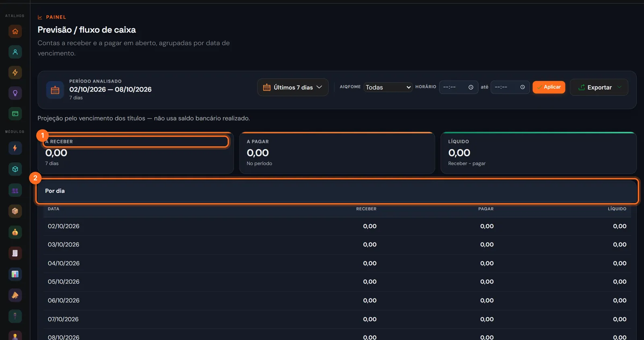Open the teal cube module
644x340 pixels.
15,169
